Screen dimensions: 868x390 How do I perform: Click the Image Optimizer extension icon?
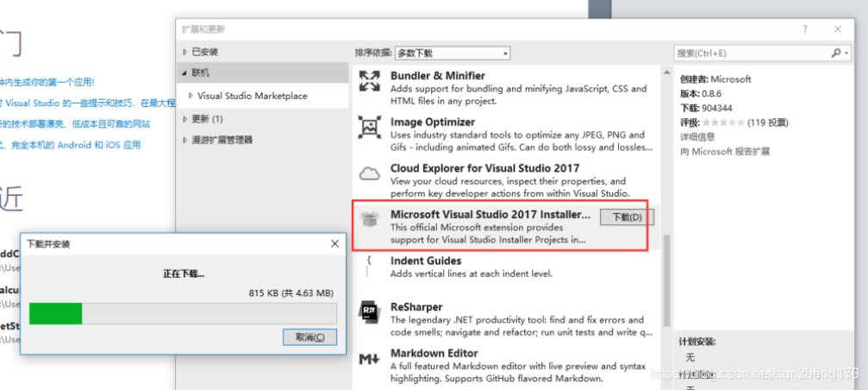click(369, 127)
